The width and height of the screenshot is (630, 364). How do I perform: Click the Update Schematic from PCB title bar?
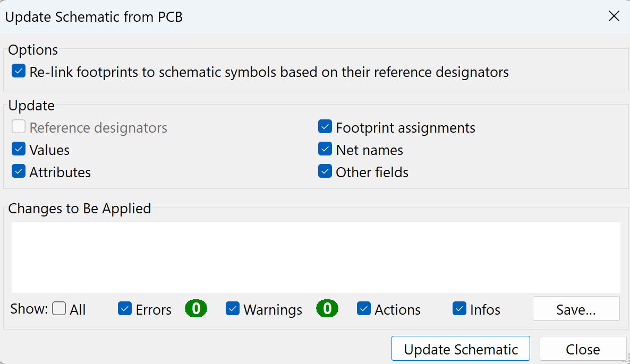point(266,16)
